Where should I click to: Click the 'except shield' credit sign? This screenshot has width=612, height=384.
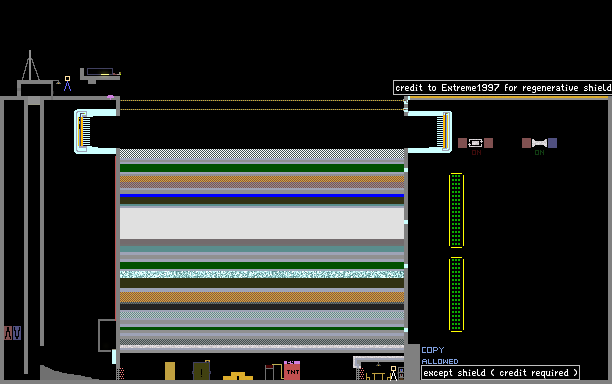pos(500,373)
